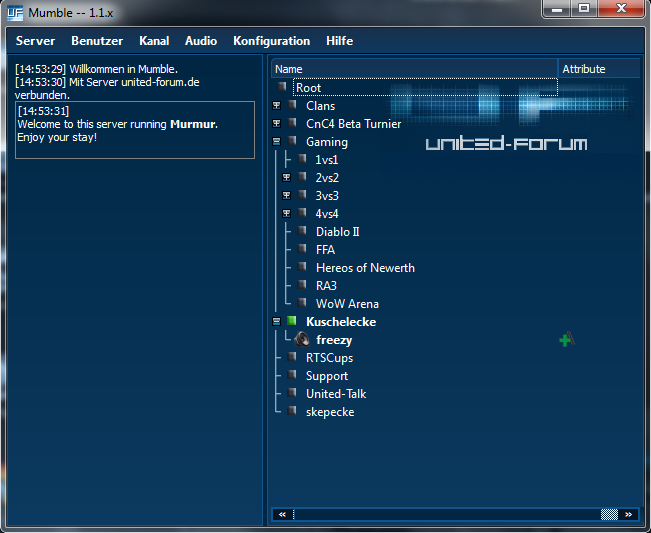This screenshot has height=533, width=651.
Task: Click the horizontal scrollbar thumb
Action: point(609,515)
